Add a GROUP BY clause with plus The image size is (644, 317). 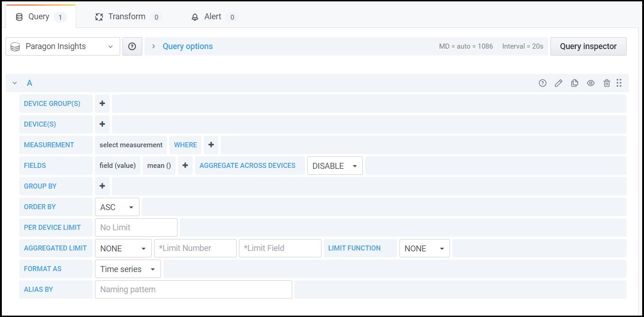coord(102,186)
